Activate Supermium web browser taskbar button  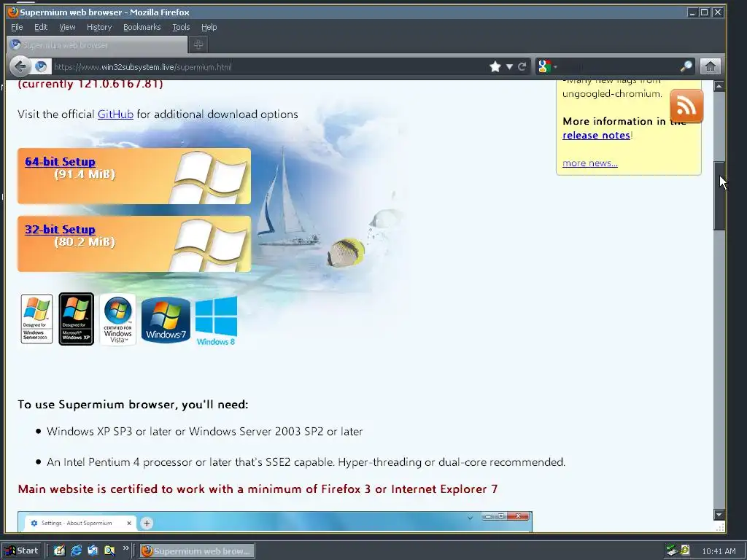(197, 551)
